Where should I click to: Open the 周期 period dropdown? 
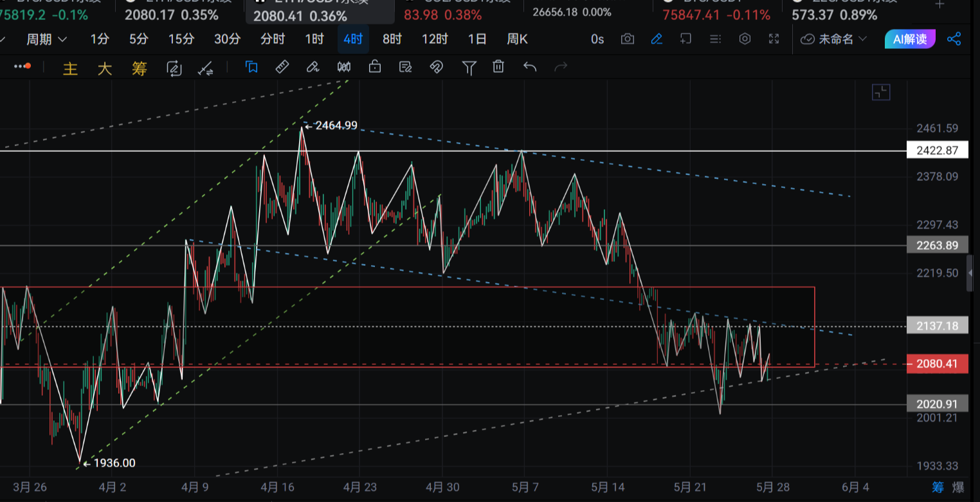pyautogui.click(x=46, y=39)
